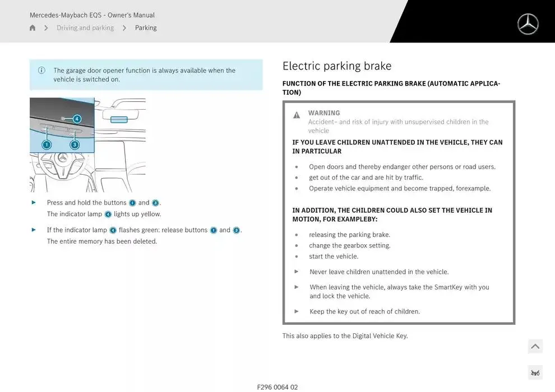Click callout number 1 in the diagram

(x=47, y=144)
